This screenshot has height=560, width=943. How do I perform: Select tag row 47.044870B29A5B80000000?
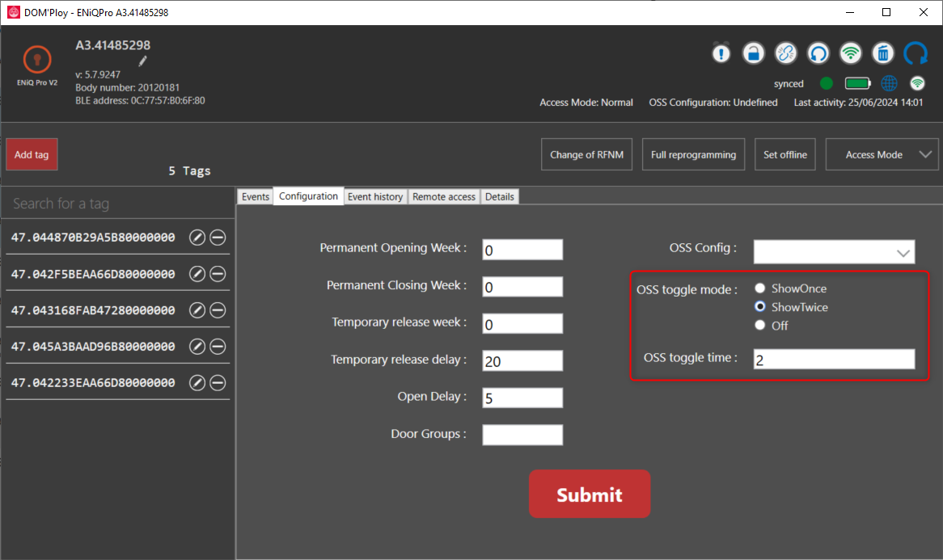click(118, 238)
